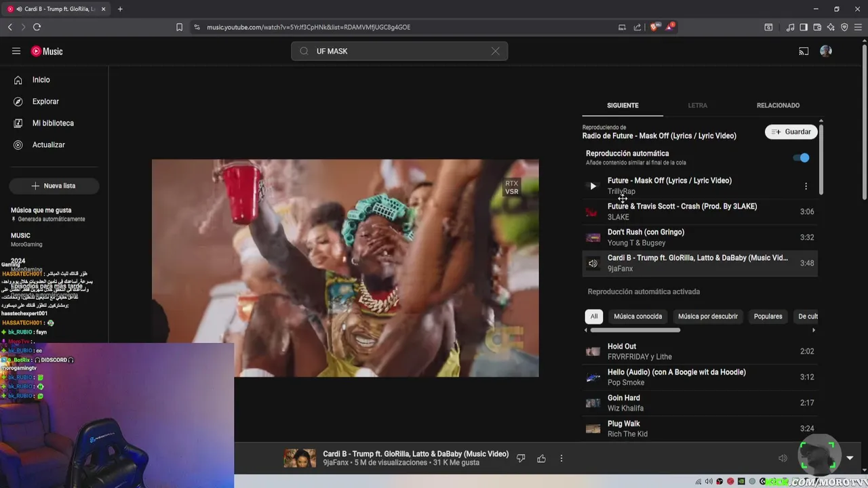Like the current song with thumbs up
Screen dimensions: 868x488
tap(541, 458)
